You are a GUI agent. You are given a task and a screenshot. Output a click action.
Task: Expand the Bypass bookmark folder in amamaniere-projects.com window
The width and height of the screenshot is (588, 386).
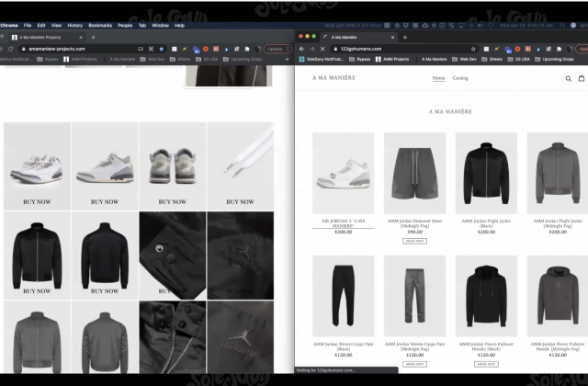click(x=48, y=59)
